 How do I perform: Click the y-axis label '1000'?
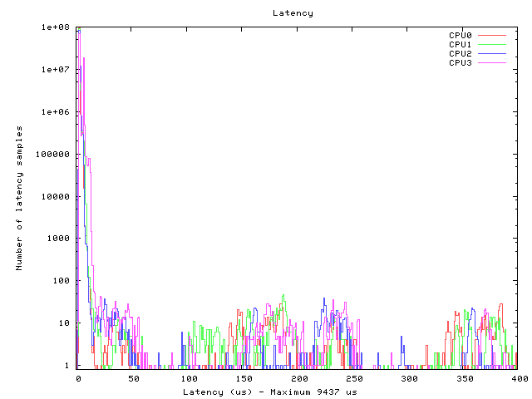pos(58,239)
